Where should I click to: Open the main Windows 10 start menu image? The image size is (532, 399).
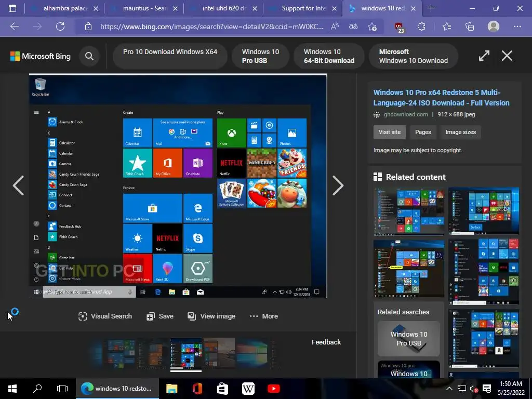click(x=178, y=186)
